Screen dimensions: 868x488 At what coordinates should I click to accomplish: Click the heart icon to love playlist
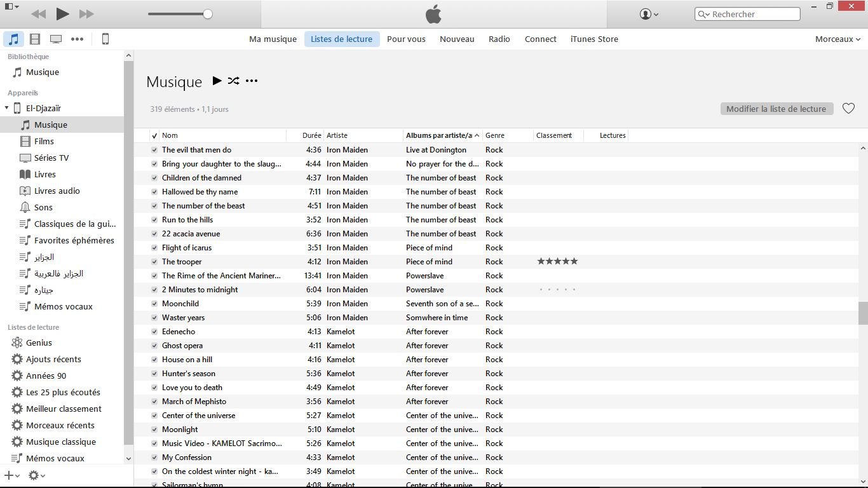click(848, 109)
